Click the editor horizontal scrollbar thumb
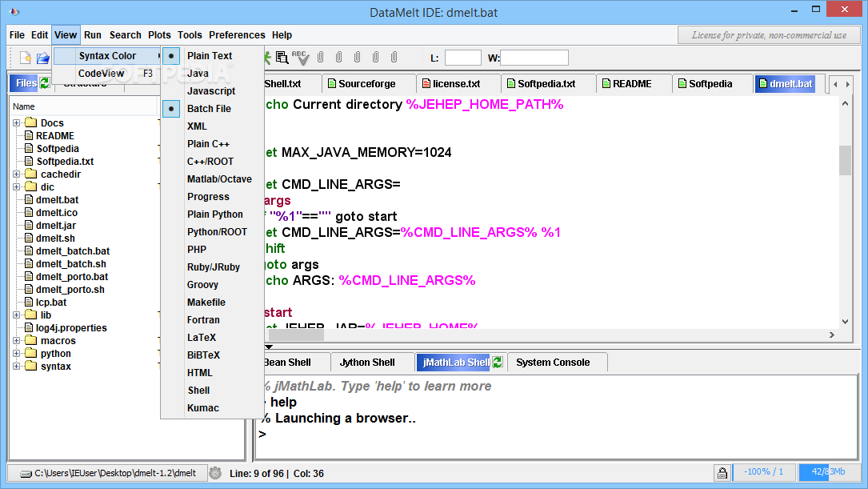Screen dimensions: 868x489 (x=296, y=335)
